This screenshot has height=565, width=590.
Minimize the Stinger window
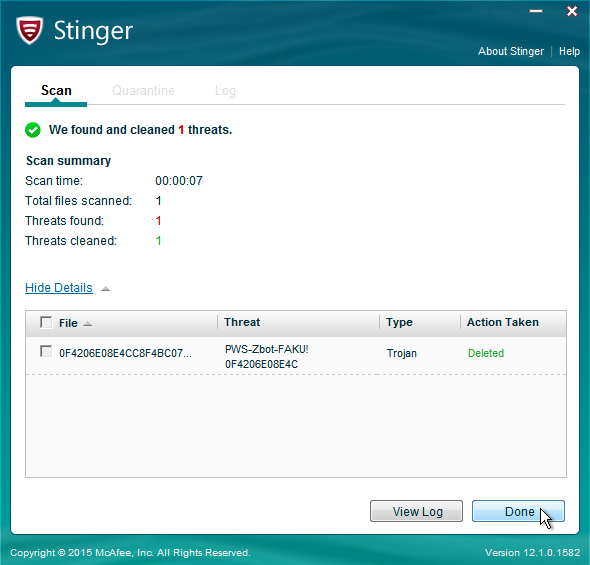point(536,11)
